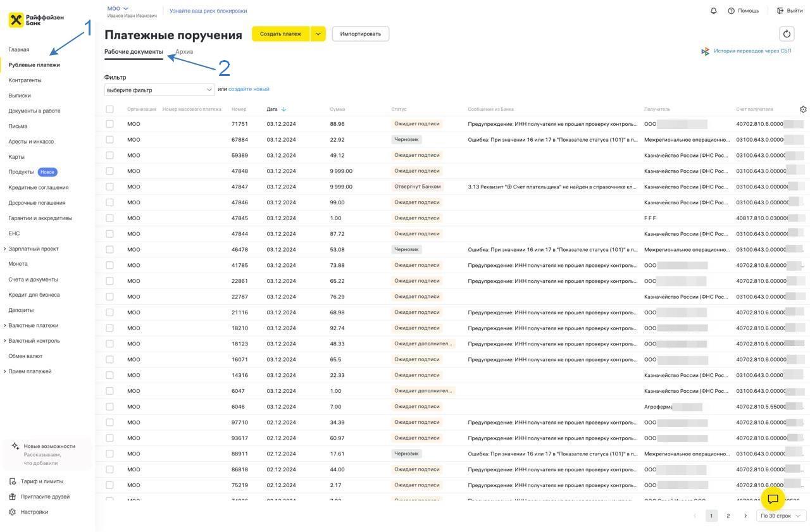This screenshot has height=532, width=810.
Task: Check the row for payment 6046
Action: (x=109, y=407)
